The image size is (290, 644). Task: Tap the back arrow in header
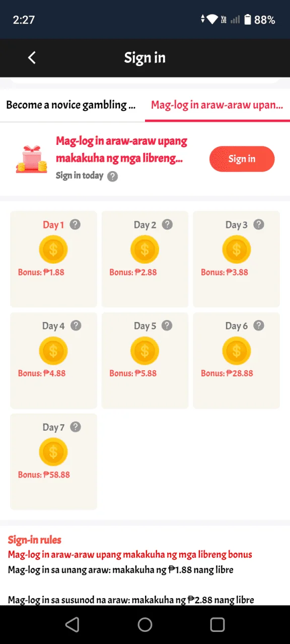click(x=32, y=58)
